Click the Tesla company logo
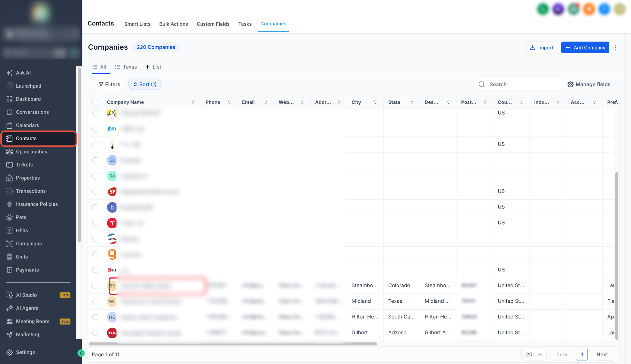Screen dimensions: 631x364 click(112, 223)
